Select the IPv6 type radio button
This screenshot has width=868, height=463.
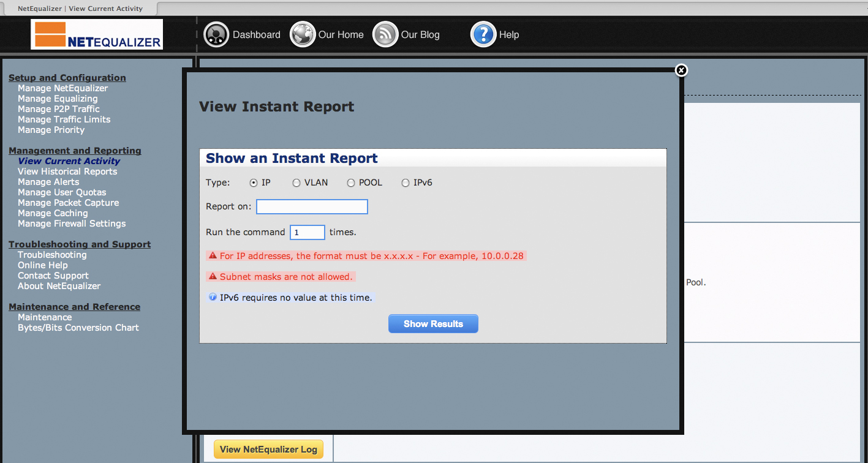click(x=406, y=183)
